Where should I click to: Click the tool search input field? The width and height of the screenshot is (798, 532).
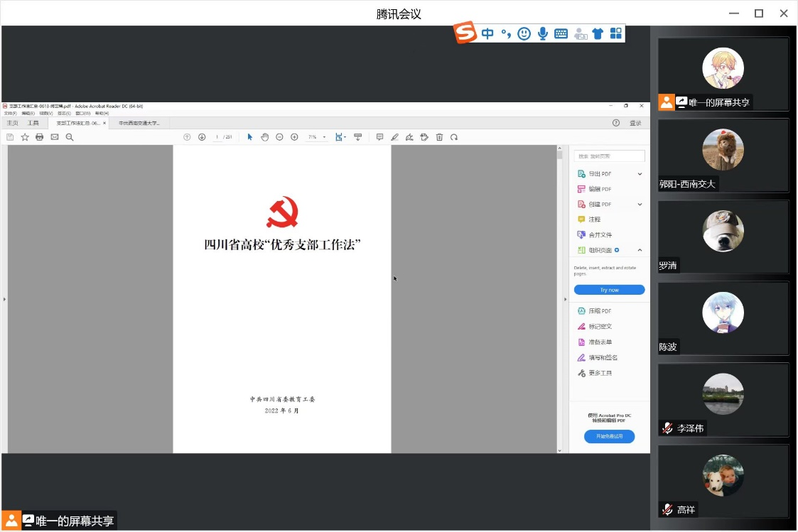609,156
